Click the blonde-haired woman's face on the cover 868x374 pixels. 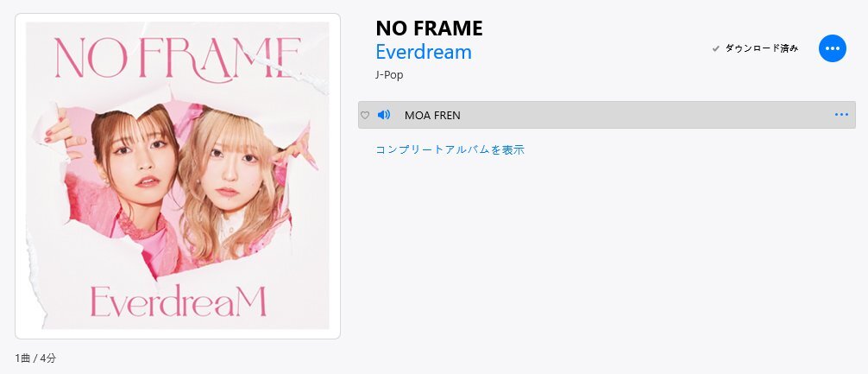point(234,169)
